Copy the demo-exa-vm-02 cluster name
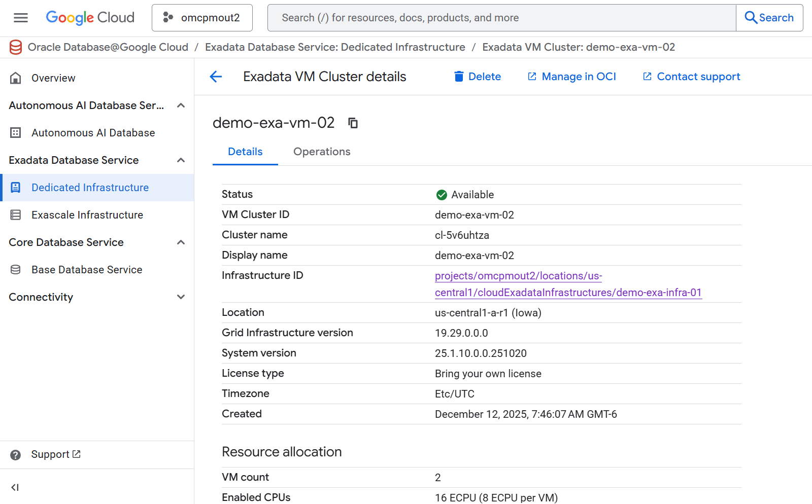Screen dimensions: 812x504 tap(353, 123)
